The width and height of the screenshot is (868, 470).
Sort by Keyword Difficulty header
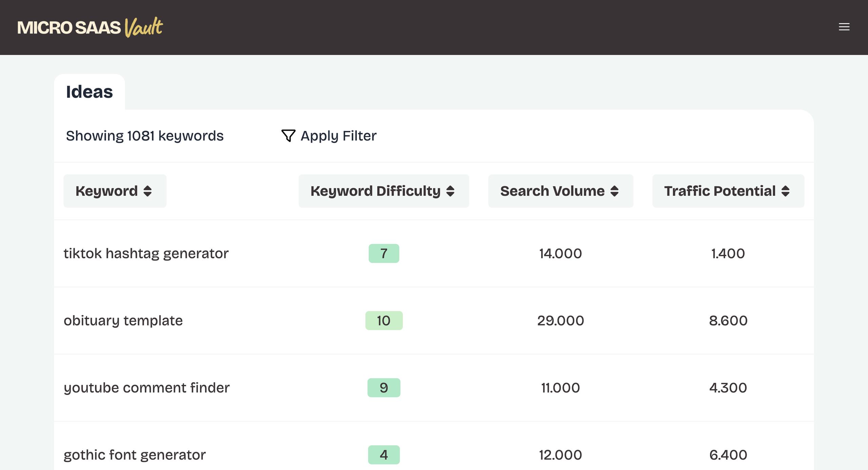[375, 191]
